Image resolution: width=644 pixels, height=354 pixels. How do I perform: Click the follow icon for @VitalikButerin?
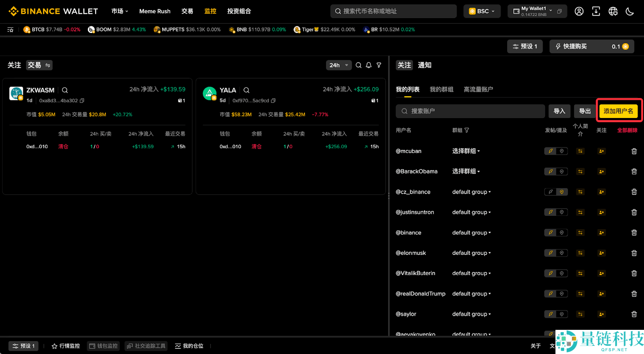pyautogui.click(x=601, y=273)
